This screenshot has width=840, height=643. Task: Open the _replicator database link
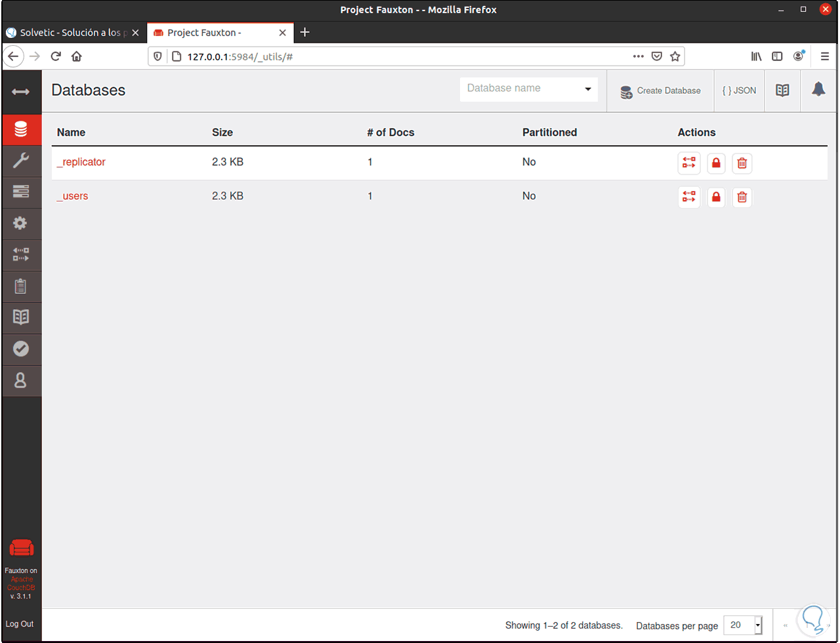click(81, 162)
